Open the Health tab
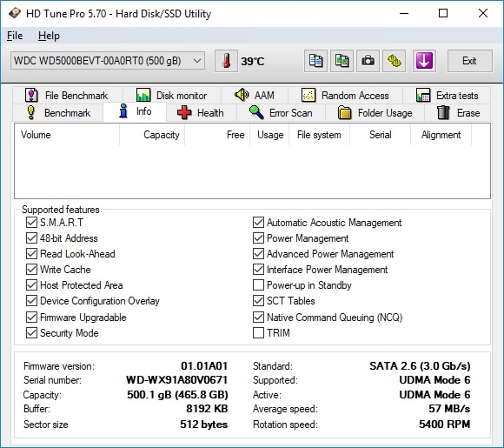 pyautogui.click(x=201, y=112)
